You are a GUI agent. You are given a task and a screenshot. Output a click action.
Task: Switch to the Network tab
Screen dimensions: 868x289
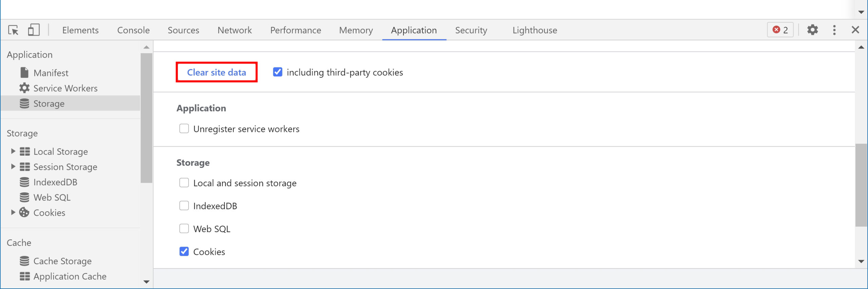click(x=235, y=30)
